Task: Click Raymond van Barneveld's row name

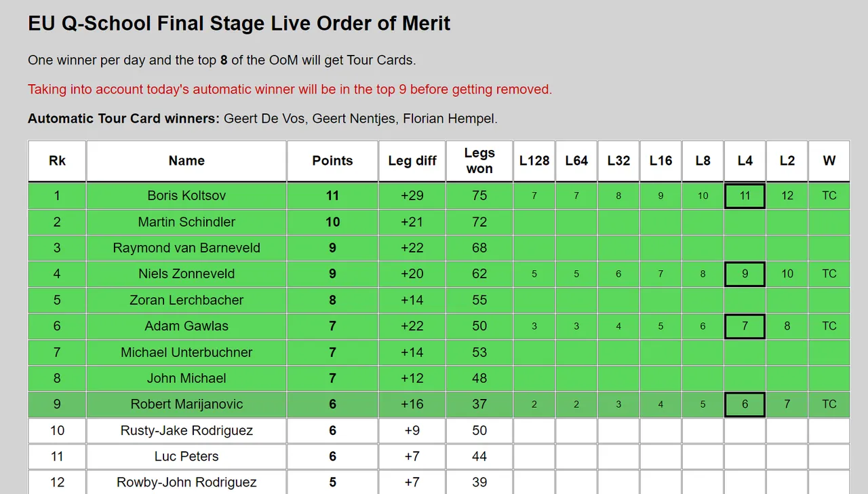Action: click(x=186, y=248)
